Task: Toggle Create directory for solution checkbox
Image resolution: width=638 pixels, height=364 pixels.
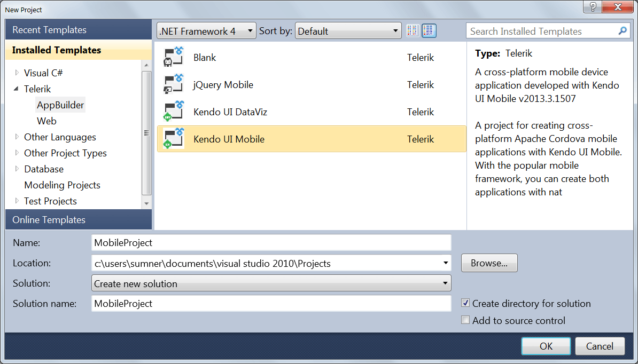Action: (465, 303)
